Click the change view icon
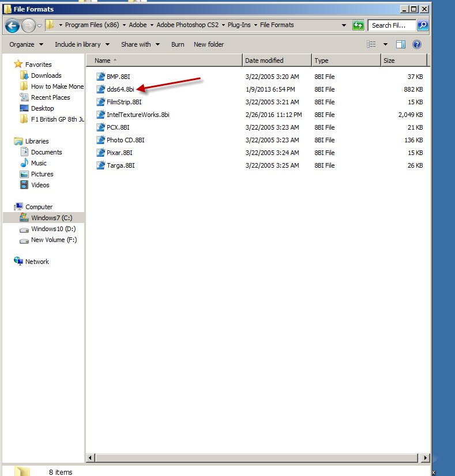 click(x=371, y=44)
